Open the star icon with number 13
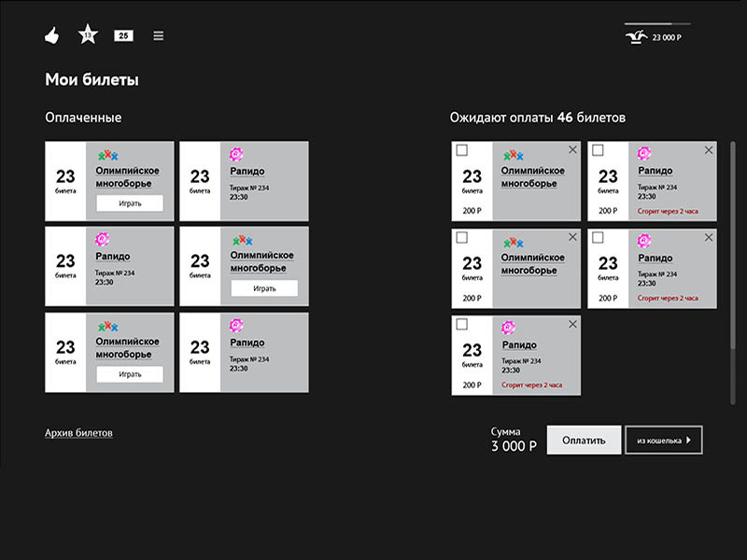 click(x=87, y=35)
